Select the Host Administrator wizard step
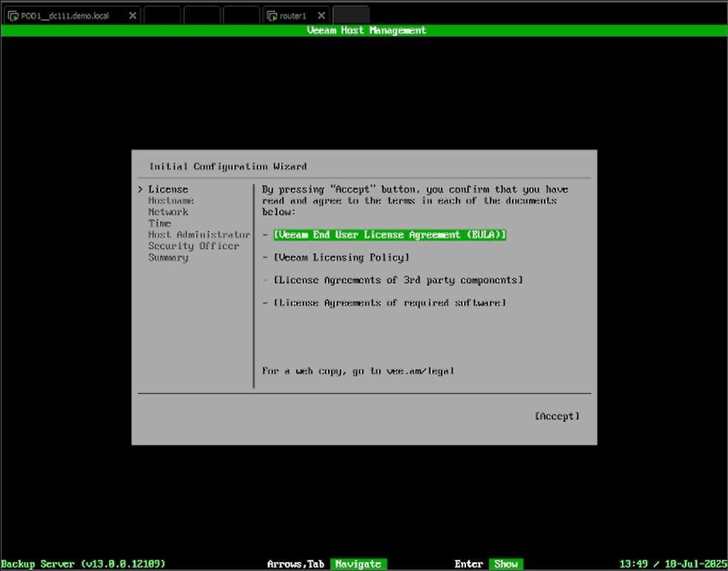This screenshot has width=728, height=571. click(x=199, y=235)
